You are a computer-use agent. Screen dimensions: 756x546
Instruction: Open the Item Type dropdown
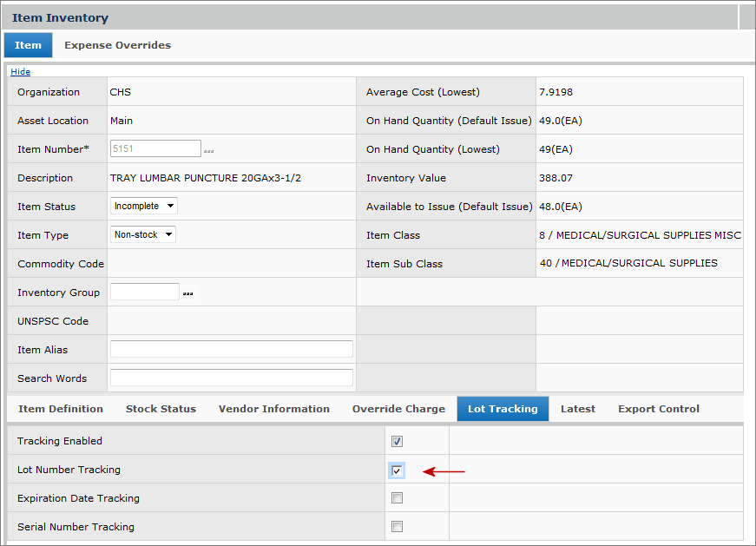point(143,235)
